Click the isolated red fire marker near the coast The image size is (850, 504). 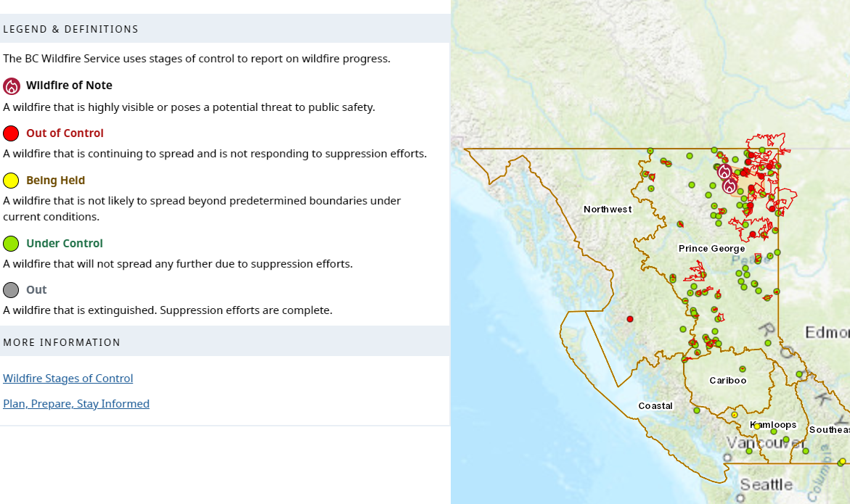tap(630, 319)
